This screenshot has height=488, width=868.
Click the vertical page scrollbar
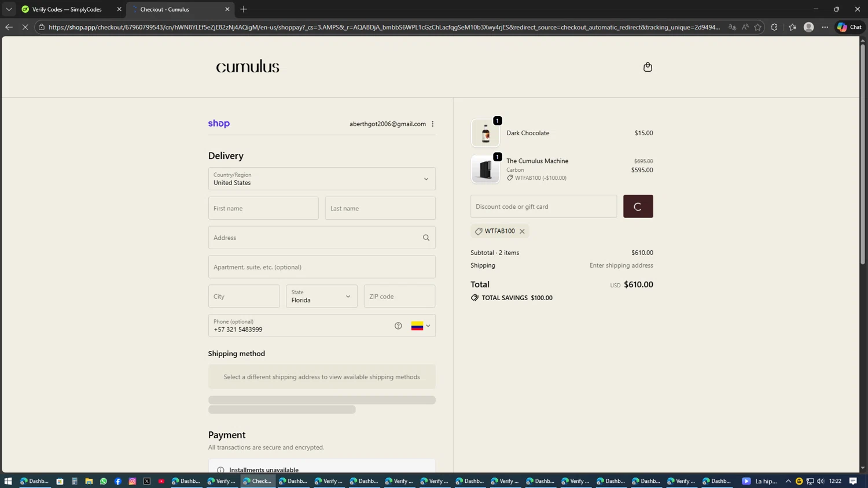pyautogui.click(x=863, y=153)
